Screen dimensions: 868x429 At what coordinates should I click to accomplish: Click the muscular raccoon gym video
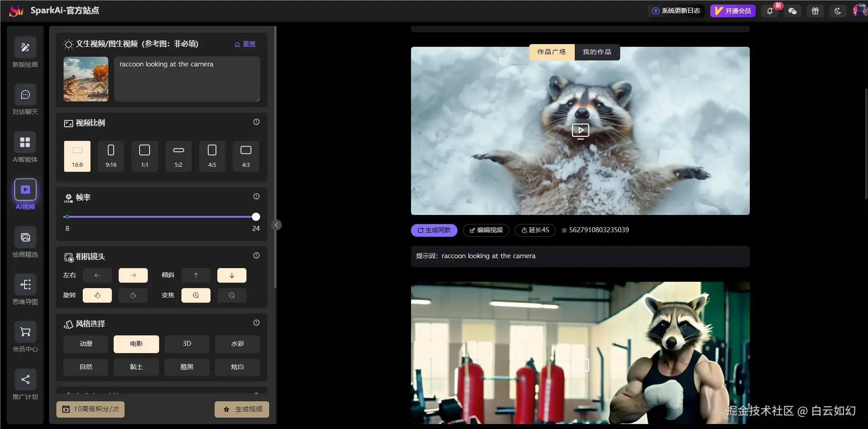click(x=580, y=353)
